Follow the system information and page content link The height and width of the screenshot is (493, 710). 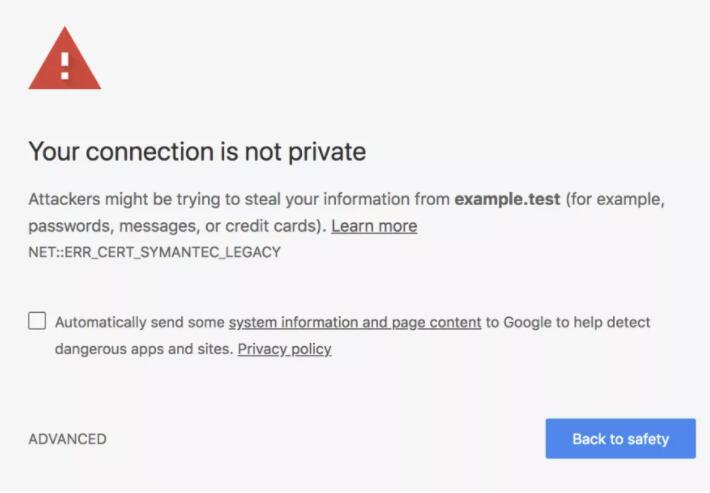355,322
